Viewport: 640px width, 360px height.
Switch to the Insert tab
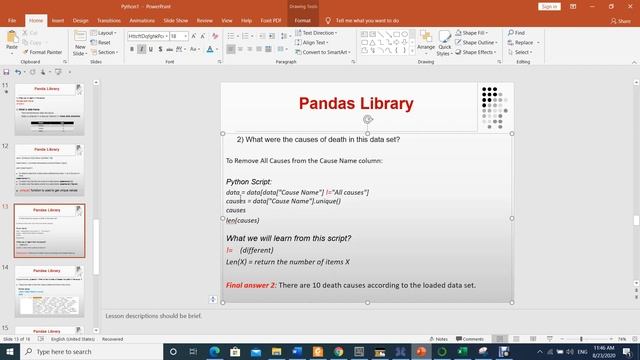[58, 20]
